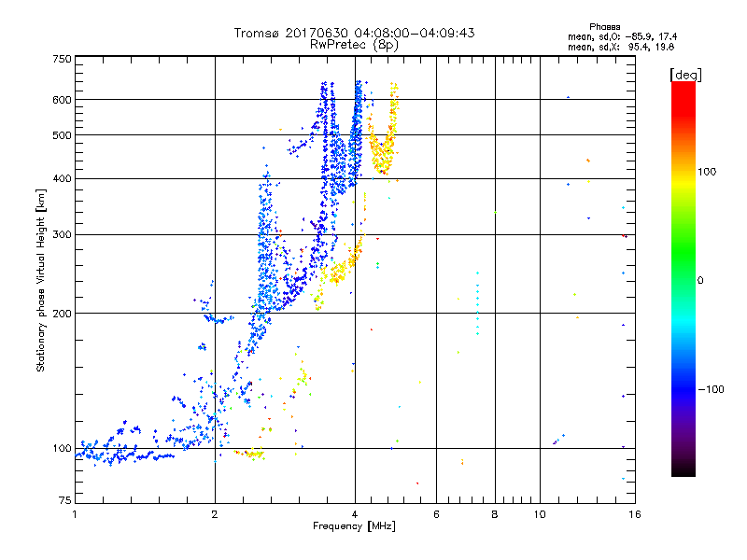The width and height of the screenshot is (747, 560).
Task: Select the 'mean, sd,X: 95.4, 19.8' text
Action: click(x=621, y=47)
